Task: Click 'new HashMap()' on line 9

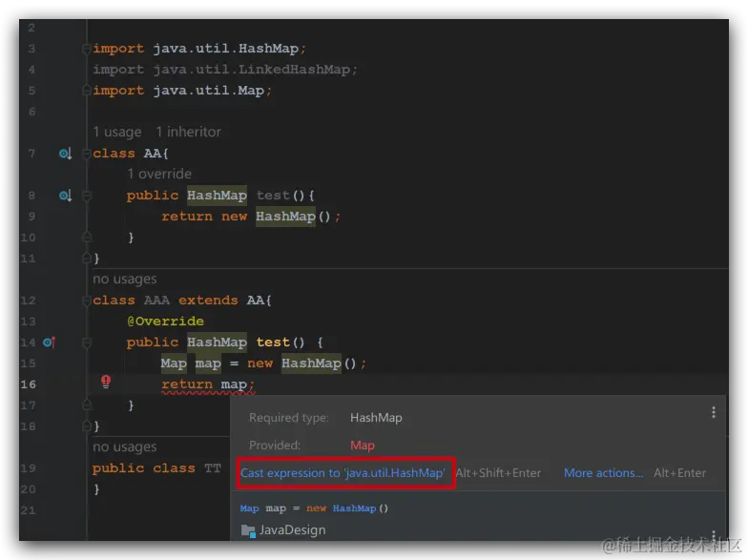Action: 276,217
